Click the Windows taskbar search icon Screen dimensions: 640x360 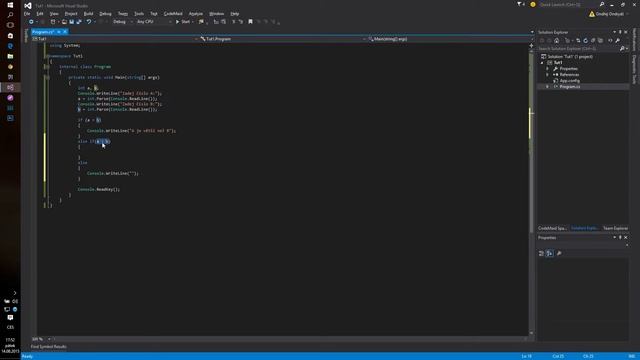click(x=10, y=15)
